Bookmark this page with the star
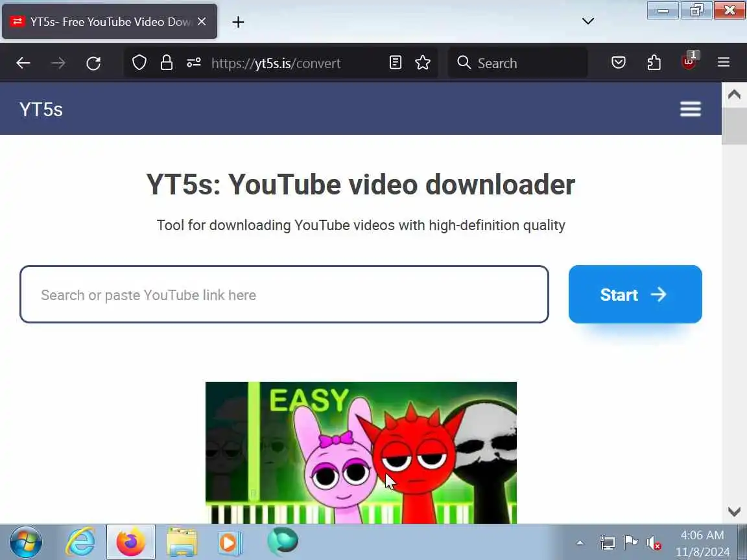 coord(423,62)
